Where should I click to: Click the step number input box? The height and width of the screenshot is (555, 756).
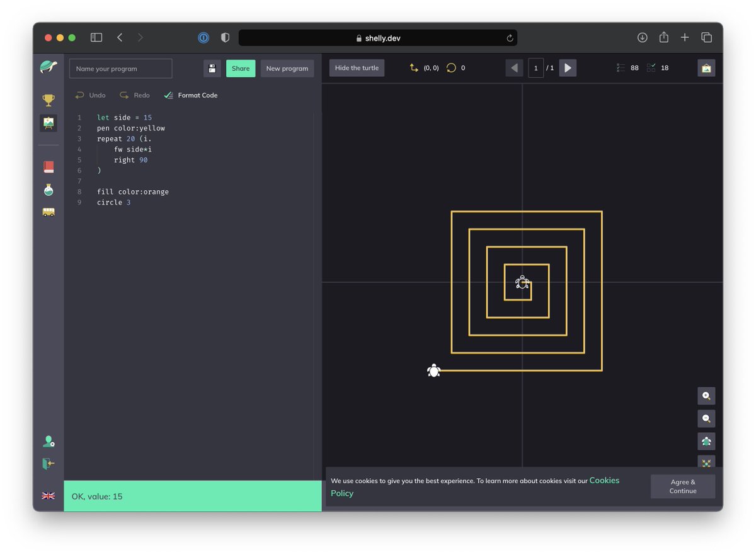[x=536, y=68]
